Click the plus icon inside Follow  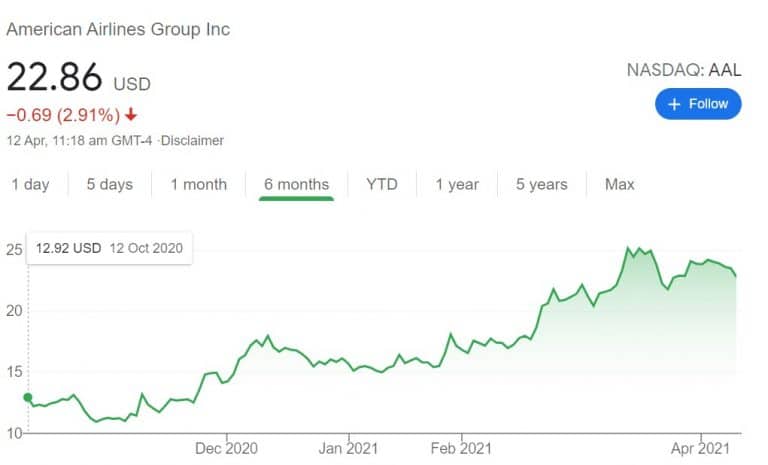pyautogui.click(x=674, y=104)
